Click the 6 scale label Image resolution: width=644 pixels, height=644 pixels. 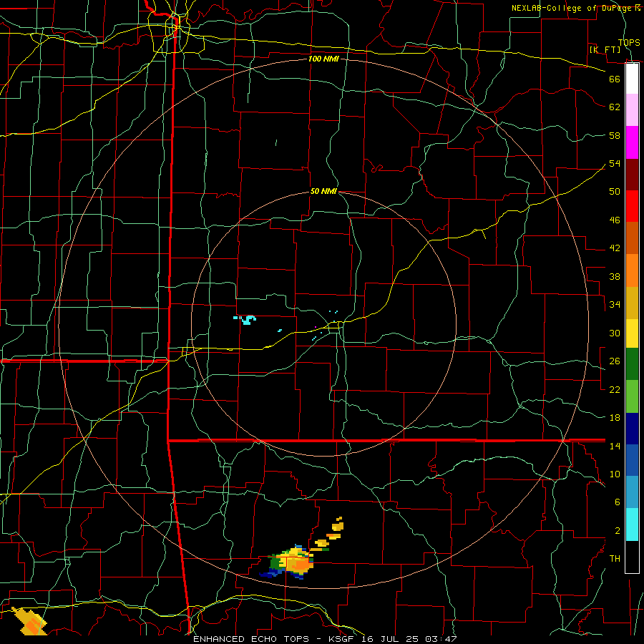pyautogui.click(x=618, y=502)
